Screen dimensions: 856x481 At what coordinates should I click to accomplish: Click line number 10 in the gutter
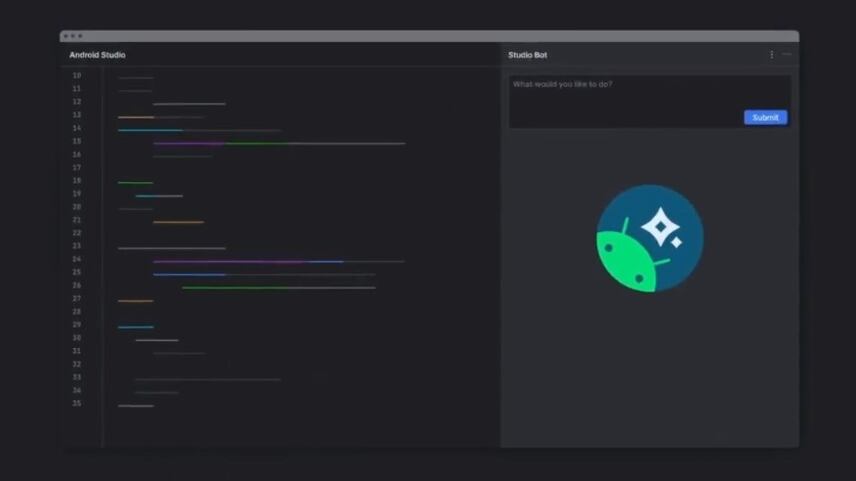[x=77, y=75]
